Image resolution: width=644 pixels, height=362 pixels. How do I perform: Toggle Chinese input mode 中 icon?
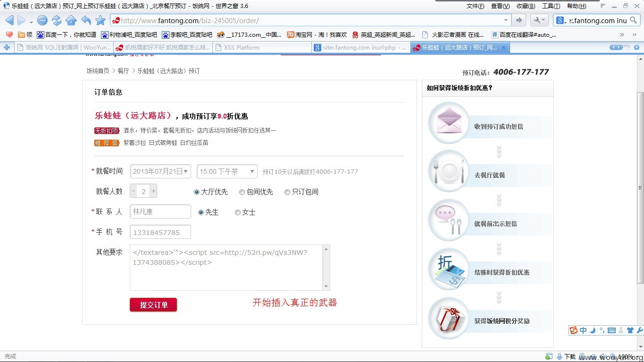pos(583,330)
